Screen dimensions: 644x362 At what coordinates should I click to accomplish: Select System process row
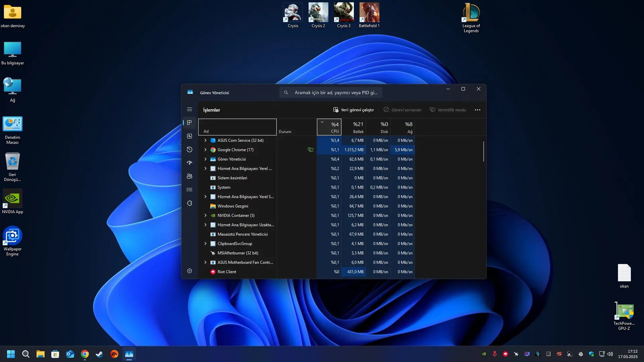pos(307,187)
